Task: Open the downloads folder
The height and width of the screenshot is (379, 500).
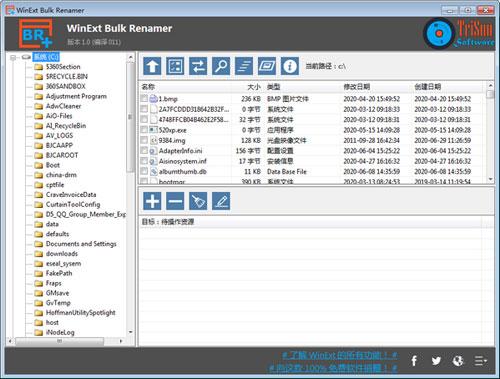Action: [x=62, y=254]
